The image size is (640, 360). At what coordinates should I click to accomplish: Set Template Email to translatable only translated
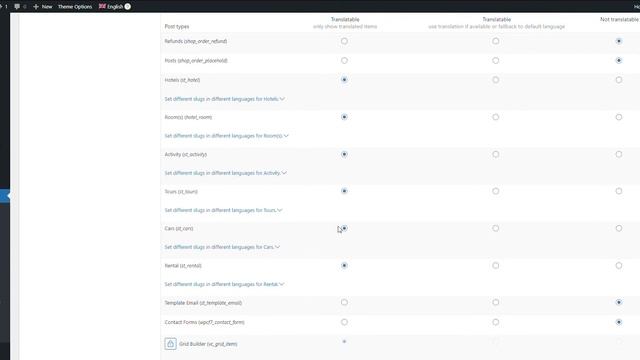pos(344,302)
